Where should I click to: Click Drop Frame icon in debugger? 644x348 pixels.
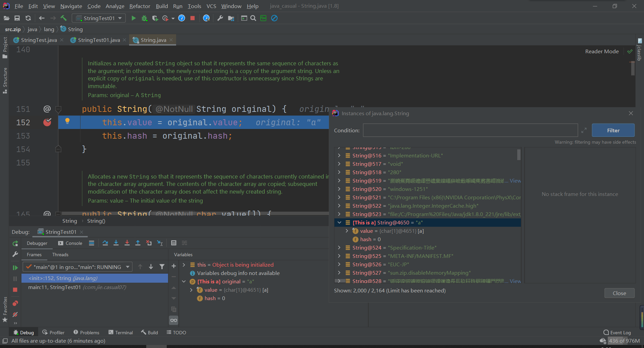pos(149,243)
